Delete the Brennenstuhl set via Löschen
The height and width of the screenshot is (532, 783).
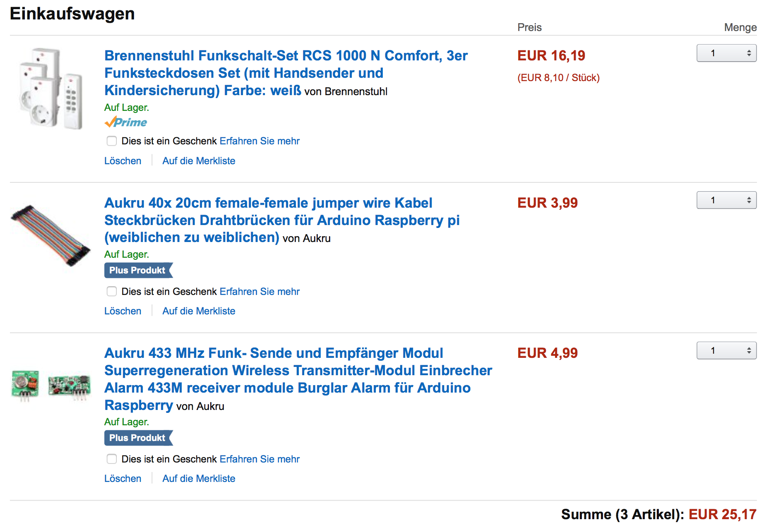pos(122,161)
